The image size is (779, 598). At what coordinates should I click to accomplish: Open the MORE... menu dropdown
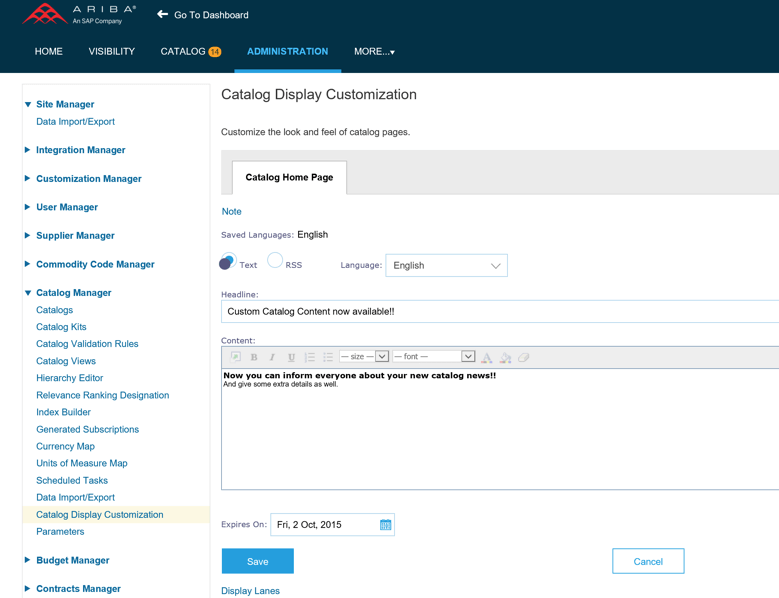point(374,52)
